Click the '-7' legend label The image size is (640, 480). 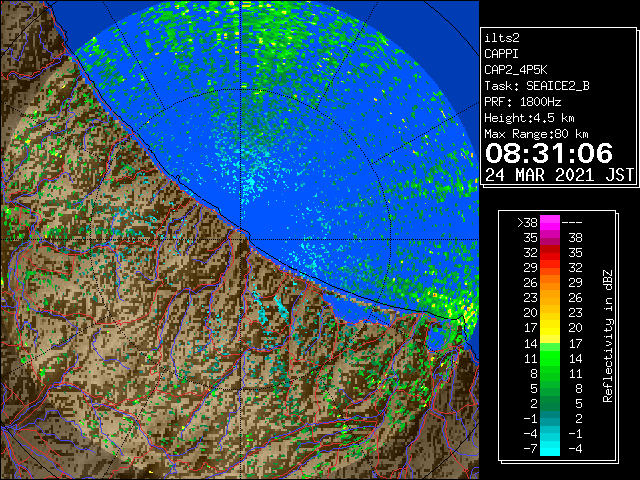(530, 449)
